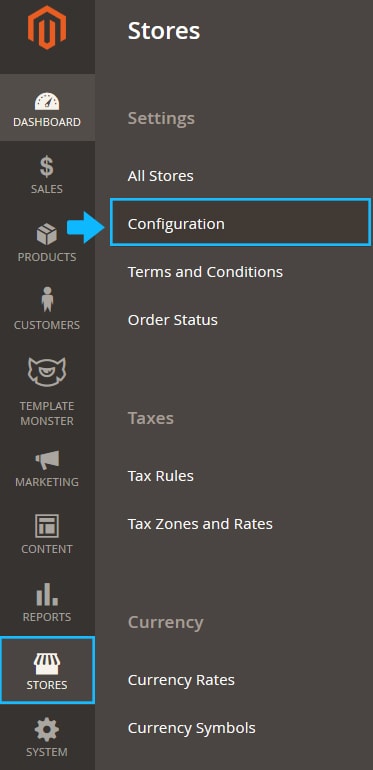Click the Stores storefront icon
The image size is (373, 770).
(47, 663)
